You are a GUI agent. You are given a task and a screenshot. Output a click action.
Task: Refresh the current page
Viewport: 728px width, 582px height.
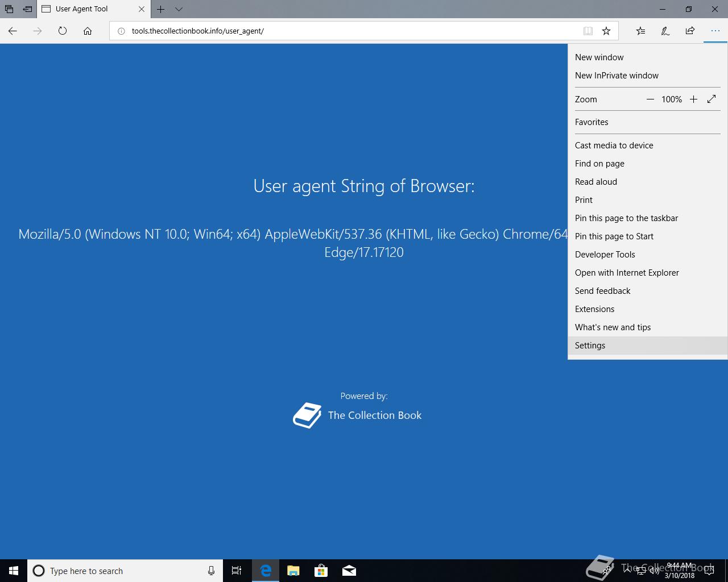coord(63,31)
